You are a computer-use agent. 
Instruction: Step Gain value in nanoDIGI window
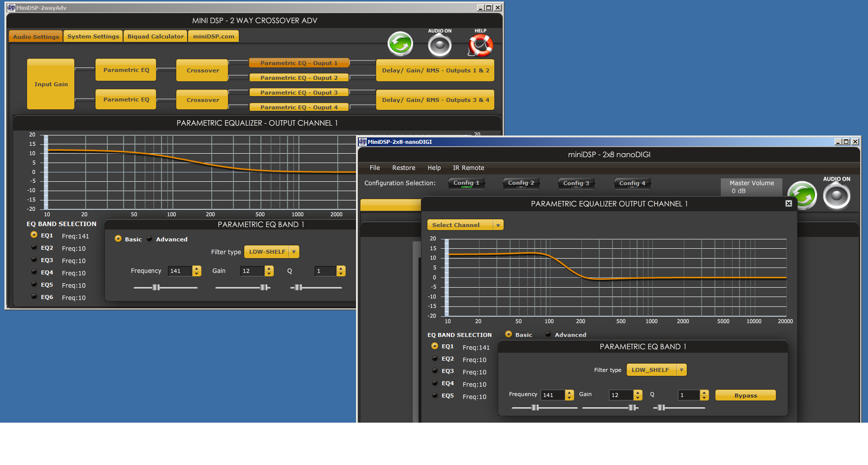click(638, 395)
